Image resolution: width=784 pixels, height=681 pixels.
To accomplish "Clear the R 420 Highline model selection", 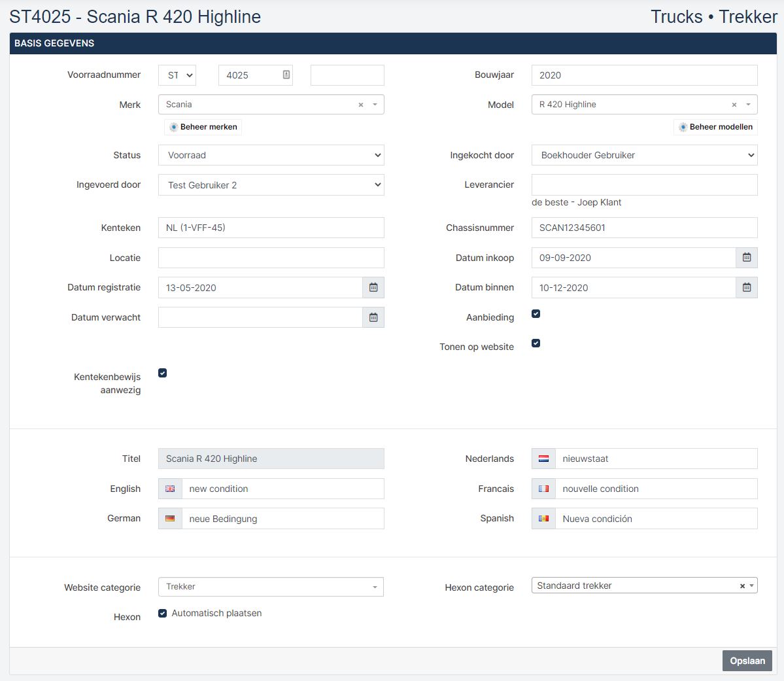I will pyautogui.click(x=734, y=105).
